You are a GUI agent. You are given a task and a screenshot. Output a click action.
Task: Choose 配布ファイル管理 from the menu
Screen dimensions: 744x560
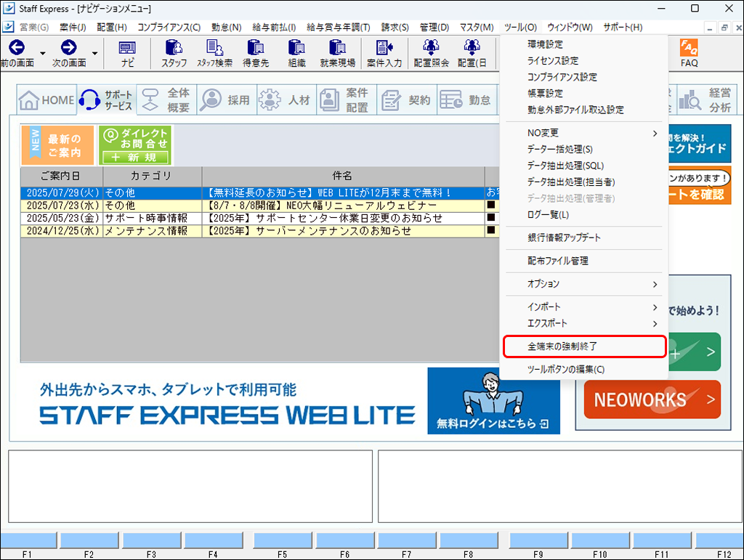coord(583,261)
